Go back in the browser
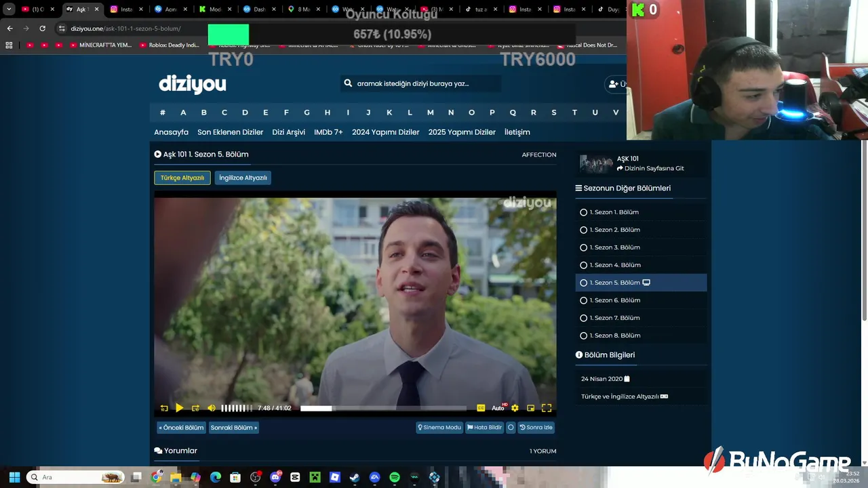This screenshot has height=488, width=868. coord(9,28)
